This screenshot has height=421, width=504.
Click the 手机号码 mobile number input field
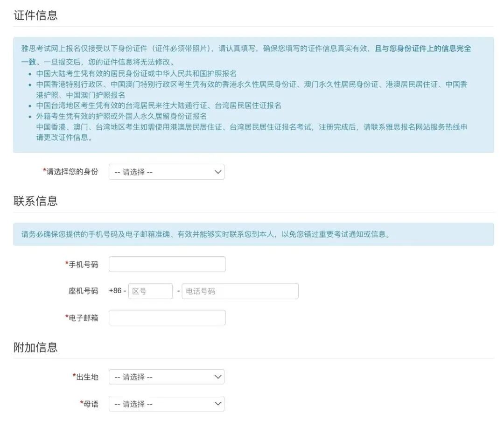click(x=166, y=264)
